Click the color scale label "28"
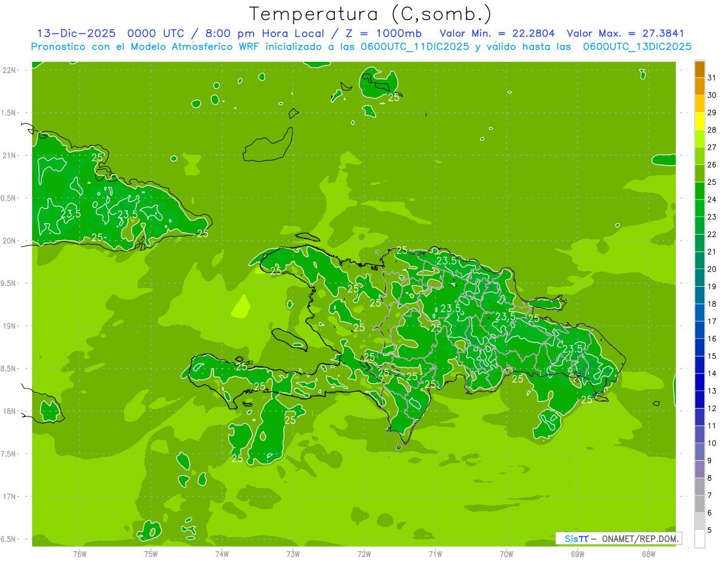This screenshot has width=728, height=562. (712, 130)
